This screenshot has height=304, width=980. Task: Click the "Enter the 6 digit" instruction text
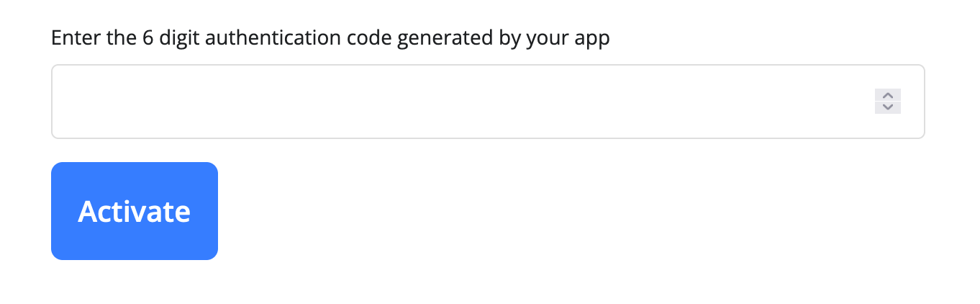330,37
